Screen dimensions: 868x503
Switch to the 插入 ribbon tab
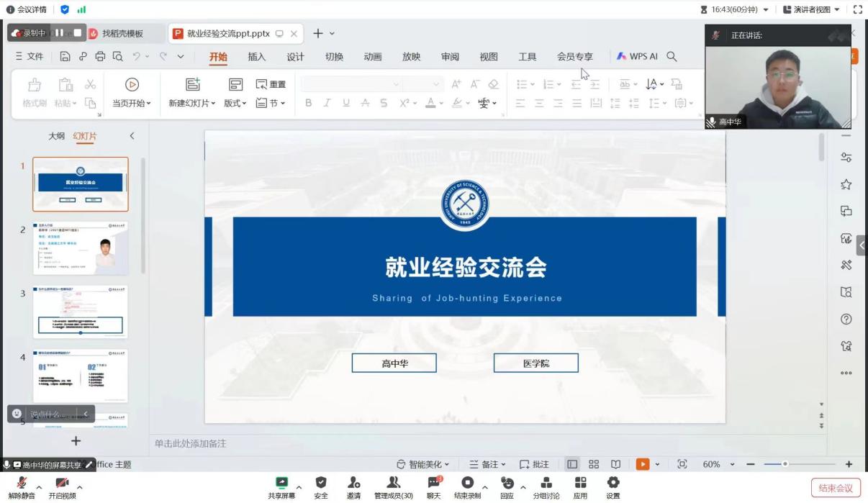tap(256, 57)
